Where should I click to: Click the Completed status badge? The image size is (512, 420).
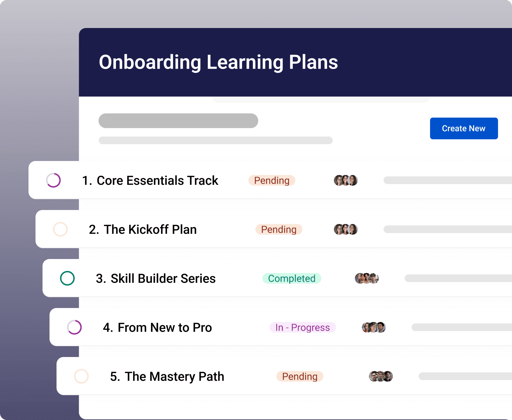[292, 278]
